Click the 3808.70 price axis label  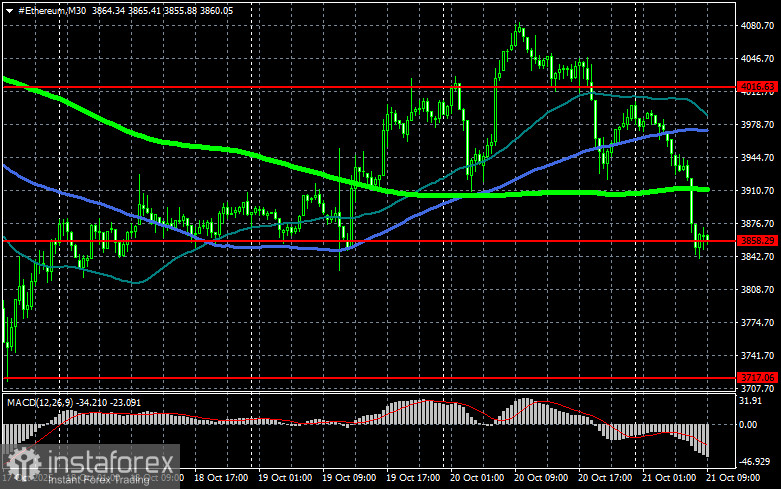click(758, 289)
